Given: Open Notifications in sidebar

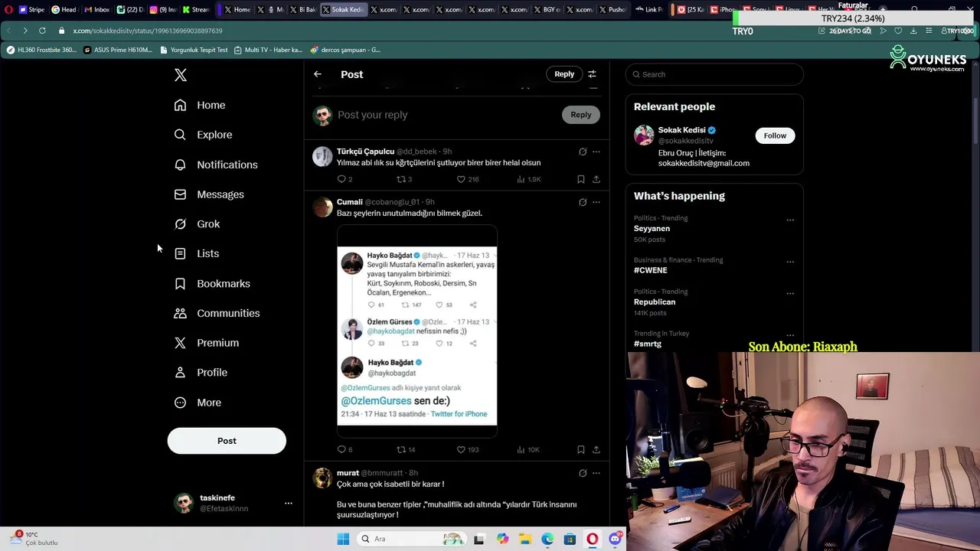Looking at the screenshot, I should [216, 165].
